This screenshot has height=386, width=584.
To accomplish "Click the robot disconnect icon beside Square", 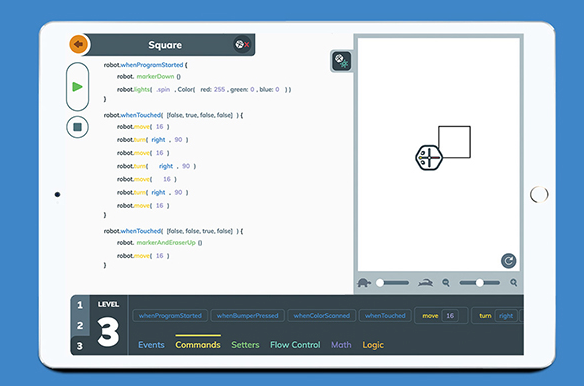I will pos(242,44).
